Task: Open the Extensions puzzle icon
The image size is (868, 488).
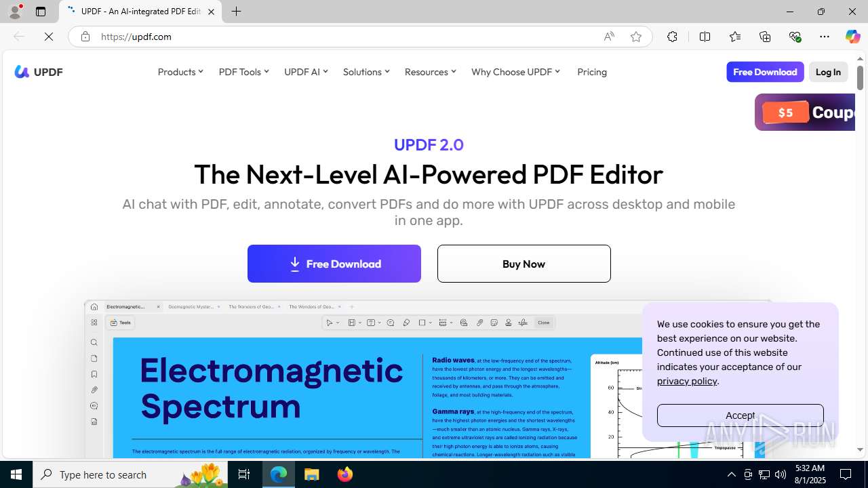Action: (x=672, y=37)
